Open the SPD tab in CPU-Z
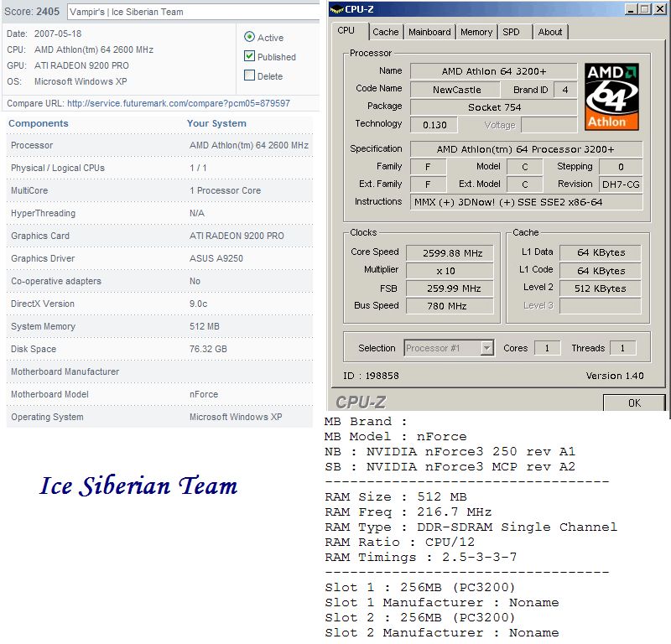This screenshot has width=671, height=644. click(513, 32)
